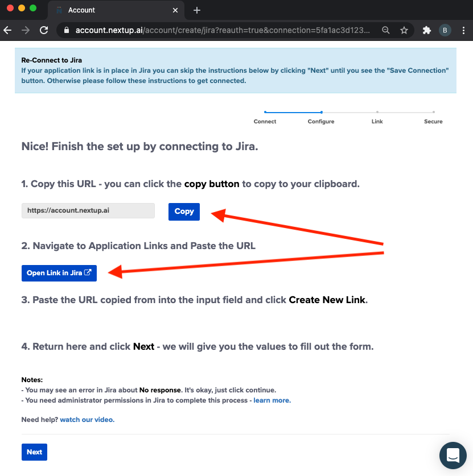The width and height of the screenshot is (473, 476).
Task: Select the Connect step
Action: click(x=265, y=121)
